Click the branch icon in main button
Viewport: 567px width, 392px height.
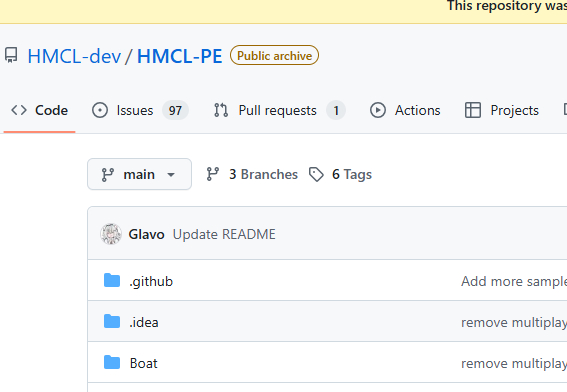(x=108, y=175)
